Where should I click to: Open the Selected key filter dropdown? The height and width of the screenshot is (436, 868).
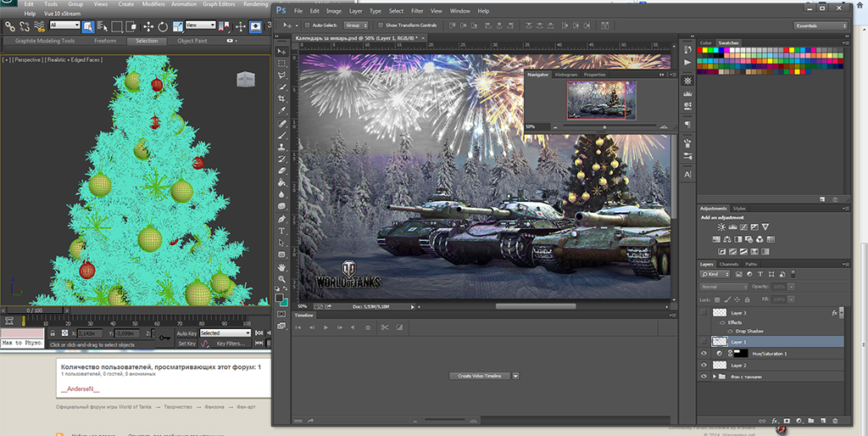tap(225, 333)
